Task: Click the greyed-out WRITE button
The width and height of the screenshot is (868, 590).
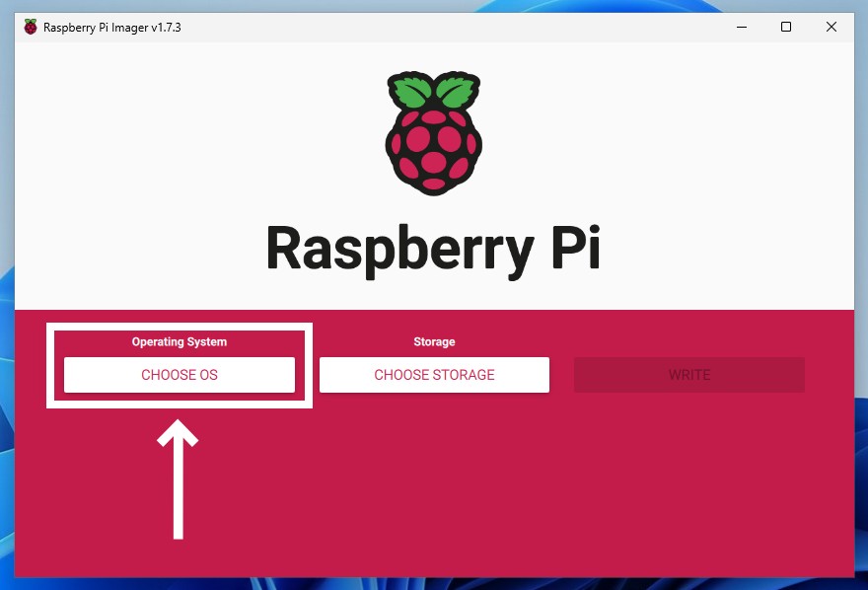Action: 689,375
